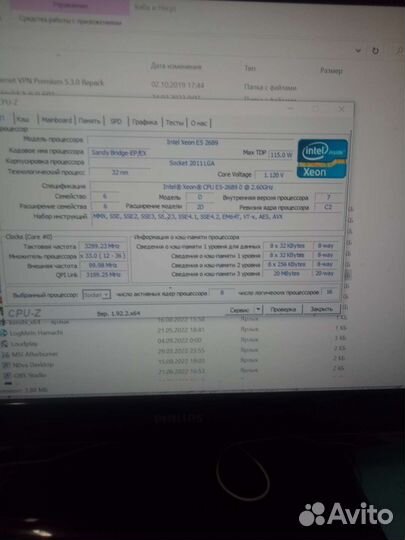Click the multiplier x 33.0 value
Screen dimensions: 405x540
click(102, 256)
